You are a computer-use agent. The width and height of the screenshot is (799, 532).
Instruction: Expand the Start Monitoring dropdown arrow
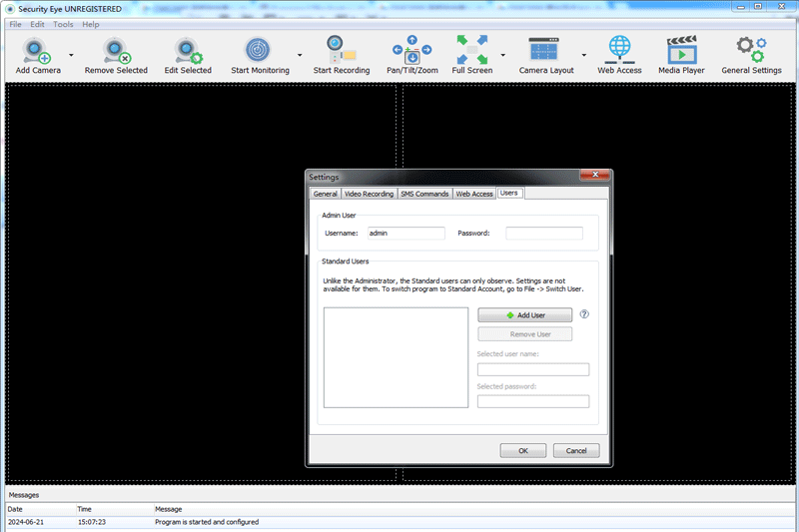[300, 55]
